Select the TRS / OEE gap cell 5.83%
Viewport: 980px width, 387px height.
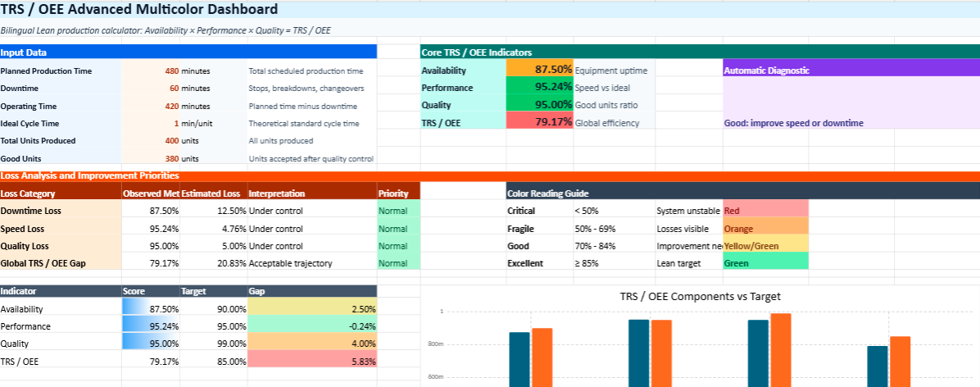(x=311, y=361)
